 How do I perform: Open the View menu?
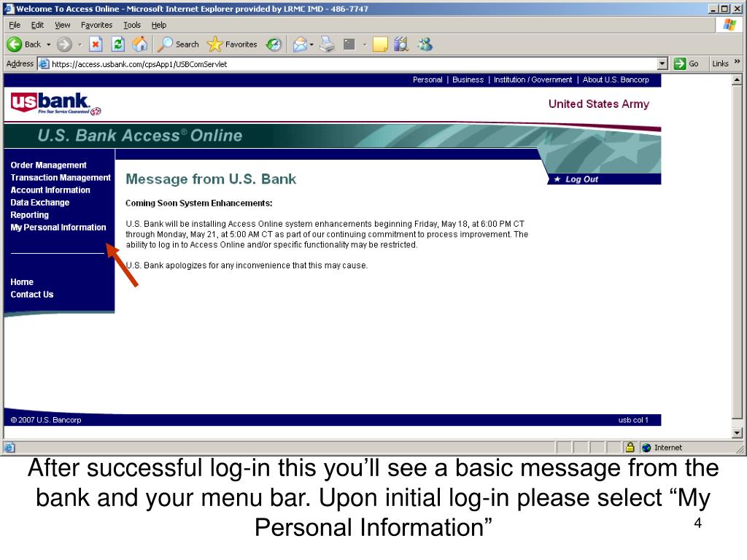point(62,25)
